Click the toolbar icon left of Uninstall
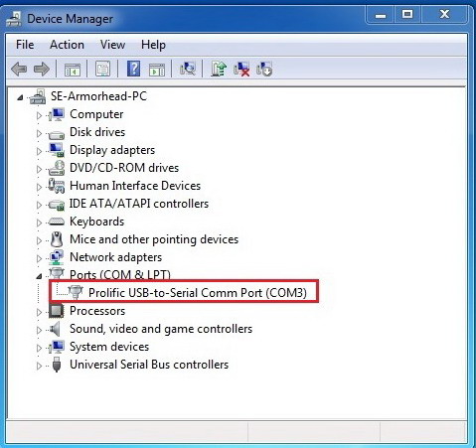 point(219,69)
